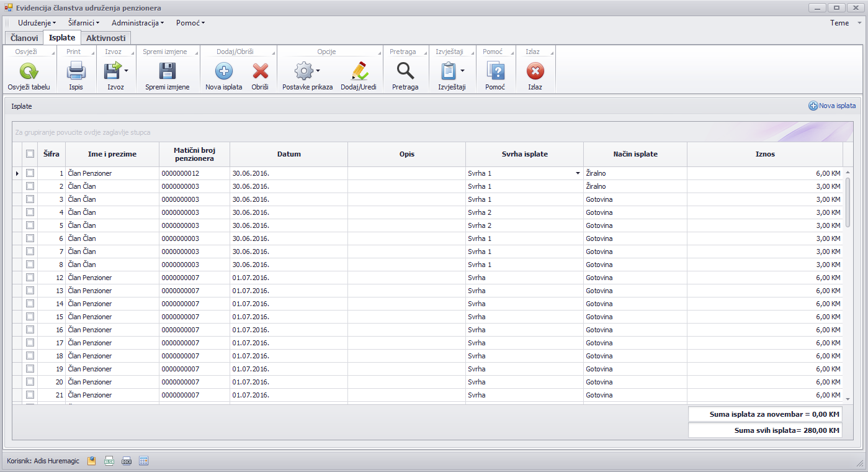Sort by the Iznos column header
The image size is (868, 472).
pos(765,154)
